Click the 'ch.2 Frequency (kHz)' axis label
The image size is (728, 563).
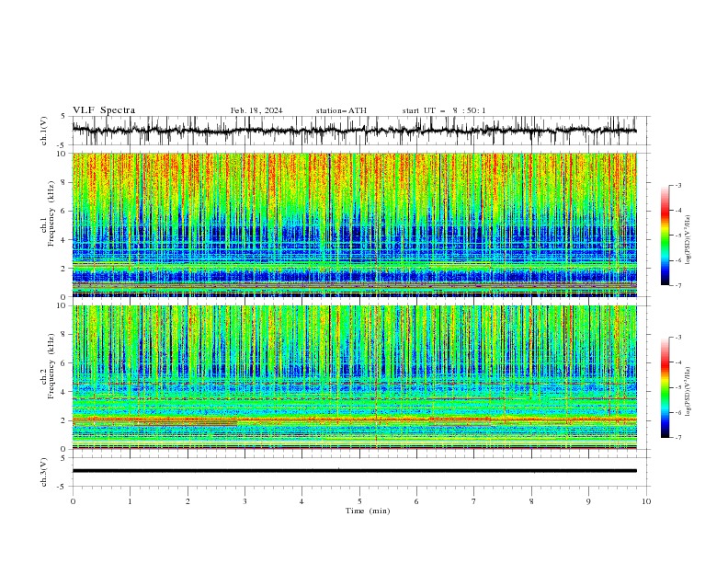(48, 366)
